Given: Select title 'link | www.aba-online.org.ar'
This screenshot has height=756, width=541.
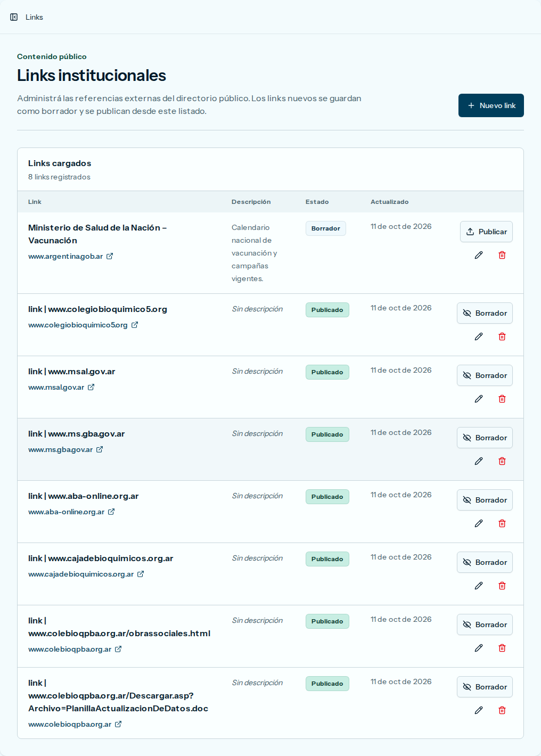Looking at the screenshot, I should click(x=84, y=496).
